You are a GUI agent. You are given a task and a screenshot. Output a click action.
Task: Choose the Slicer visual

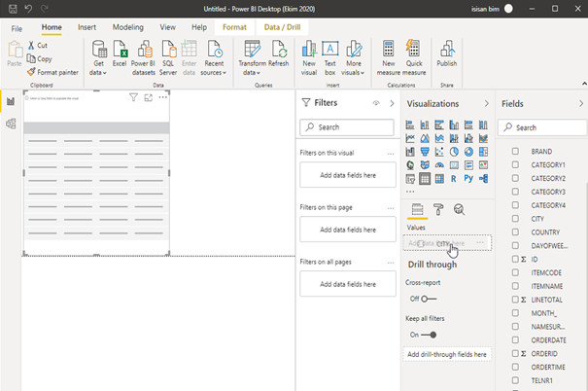tap(410, 179)
